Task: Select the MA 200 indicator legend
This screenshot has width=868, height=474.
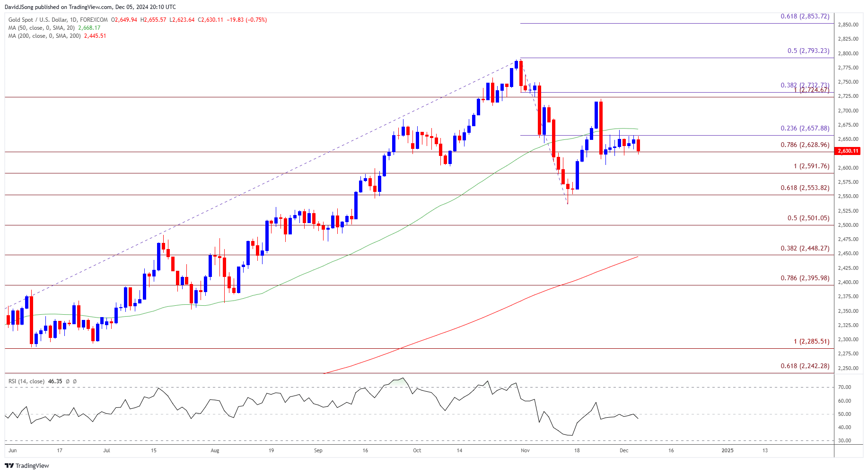Action: (44, 36)
